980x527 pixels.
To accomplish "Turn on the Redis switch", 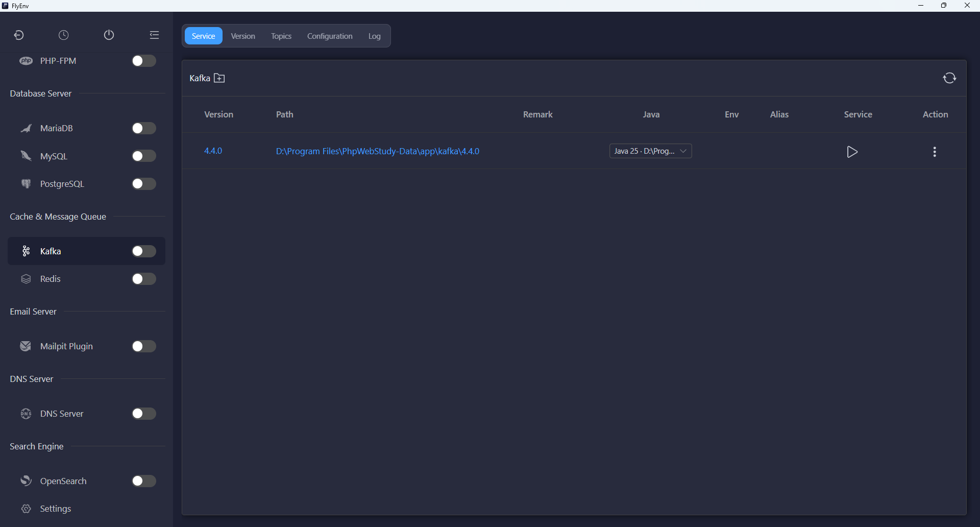I will (x=144, y=279).
